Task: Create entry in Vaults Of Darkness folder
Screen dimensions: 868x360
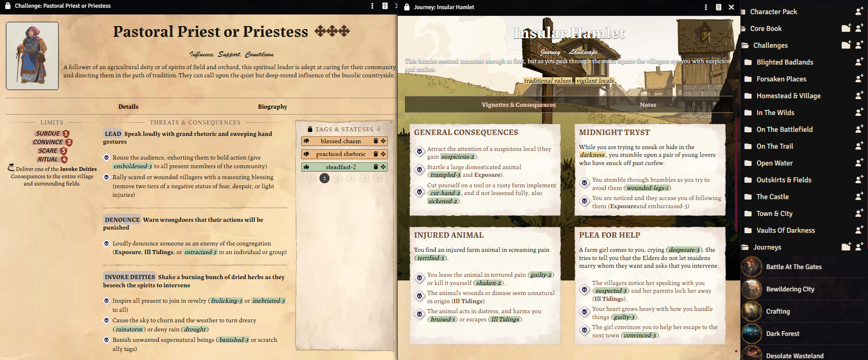Action: [x=859, y=230]
